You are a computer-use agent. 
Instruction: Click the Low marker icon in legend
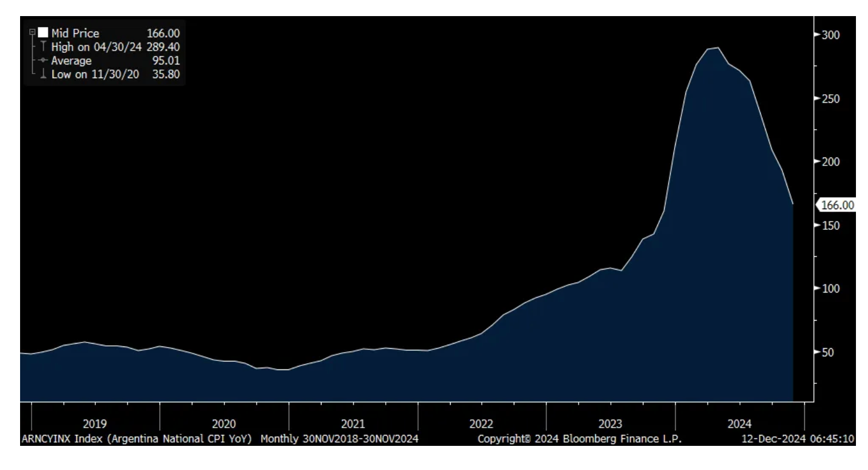[x=43, y=74]
